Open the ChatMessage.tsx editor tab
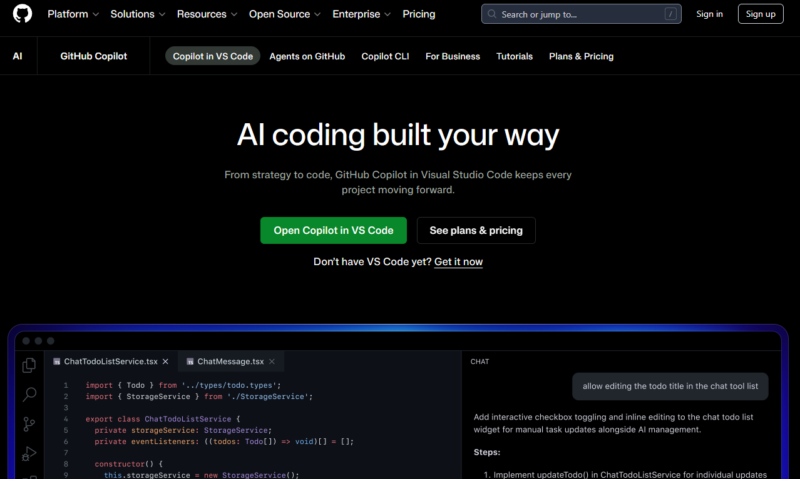This screenshot has width=800, height=479. (230, 361)
